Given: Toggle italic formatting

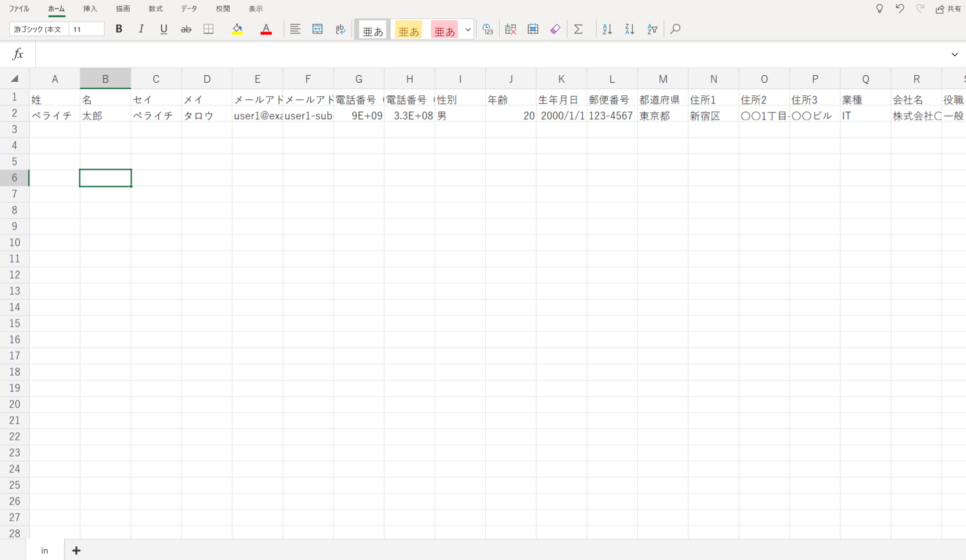Looking at the screenshot, I should tap(141, 29).
